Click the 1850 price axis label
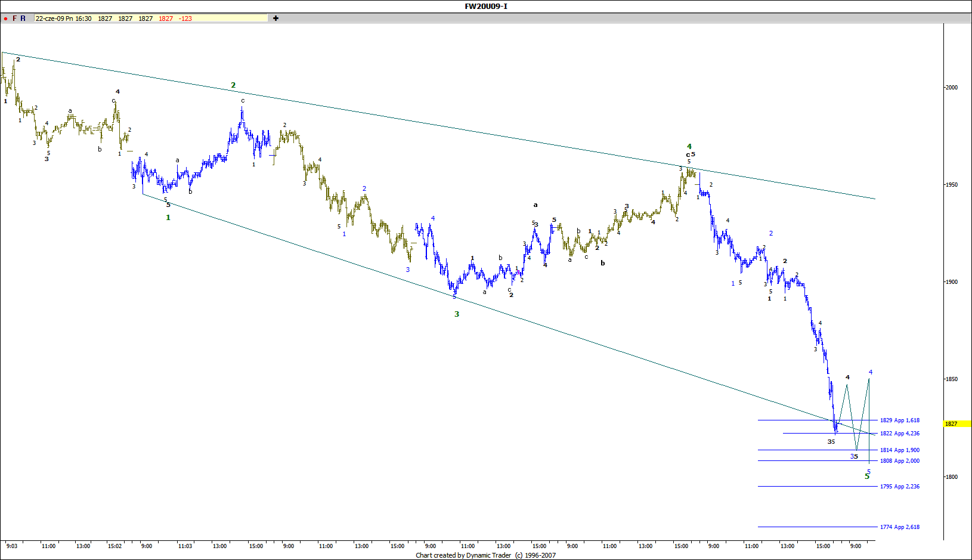This screenshot has height=560, width=972. (952, 379)
